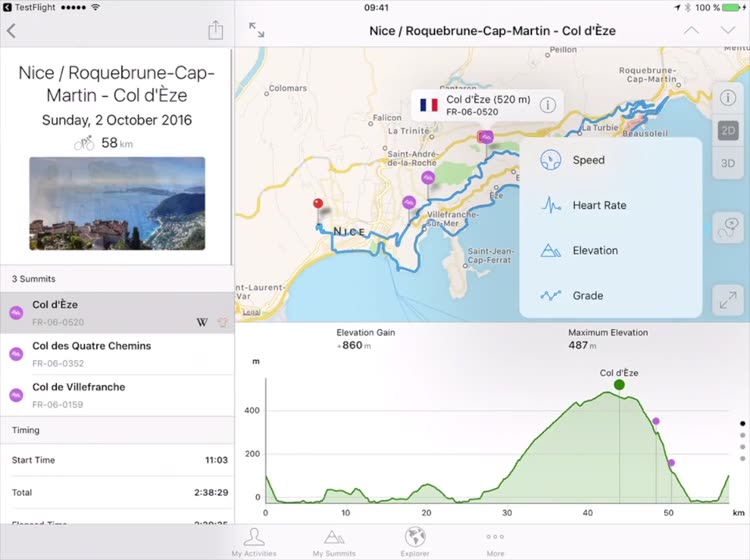The image size is (750, 560).
Task: Choose Speed in the chart menu
Action: click(x=611, y=160)
